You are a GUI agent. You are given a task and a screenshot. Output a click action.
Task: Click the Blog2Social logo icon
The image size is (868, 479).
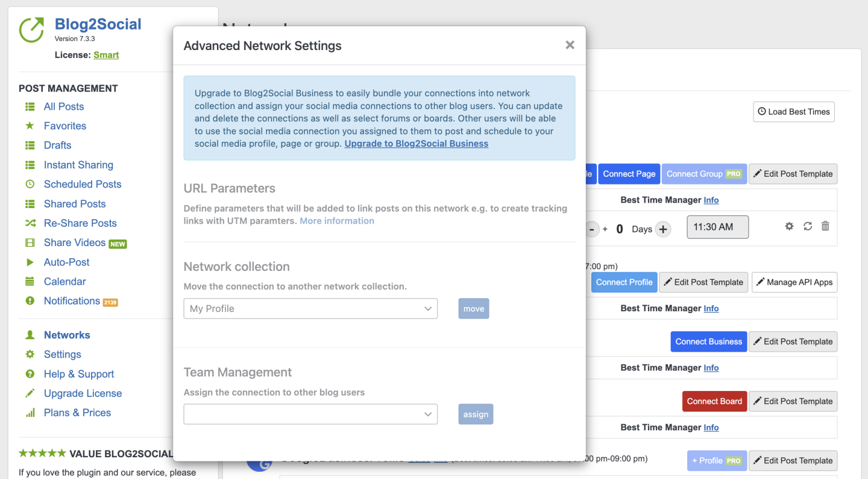(x=31, y=30)
